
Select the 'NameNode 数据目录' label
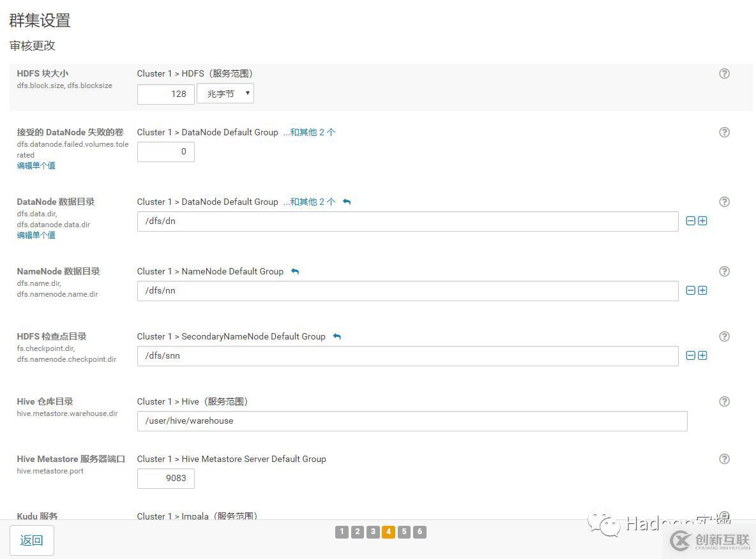(x=58, y=271)
